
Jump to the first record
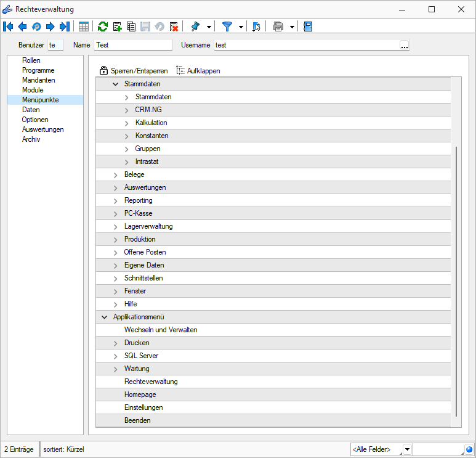[x=9, y=27]
